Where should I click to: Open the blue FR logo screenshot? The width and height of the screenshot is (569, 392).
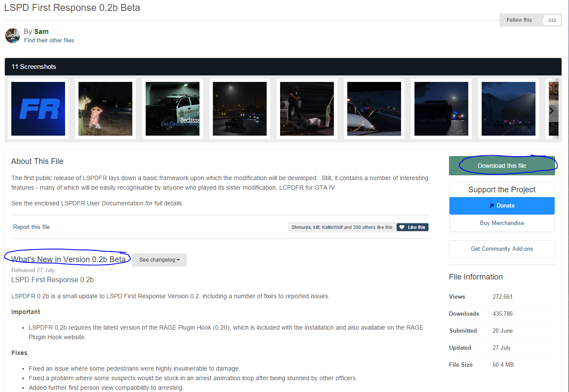[38, 109]
